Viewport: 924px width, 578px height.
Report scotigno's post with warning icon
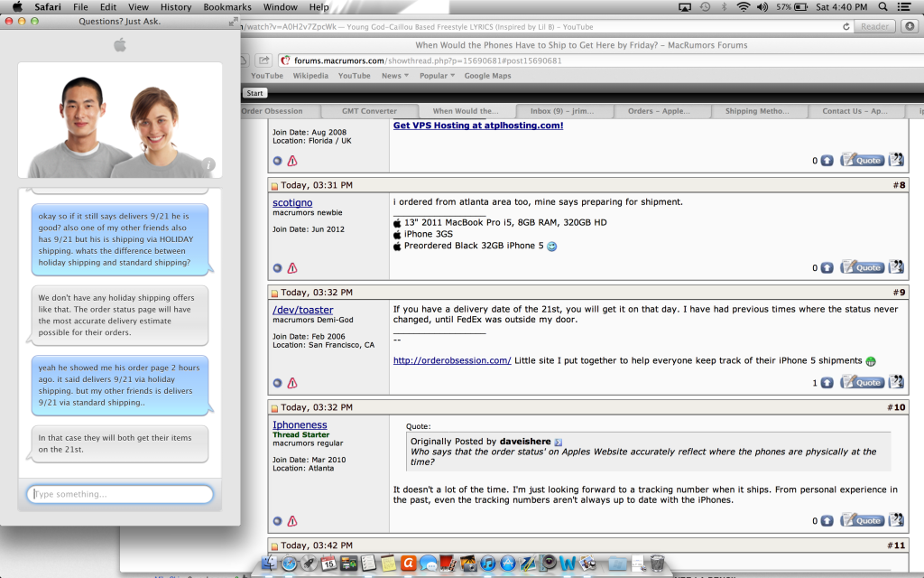click(292, 268)
